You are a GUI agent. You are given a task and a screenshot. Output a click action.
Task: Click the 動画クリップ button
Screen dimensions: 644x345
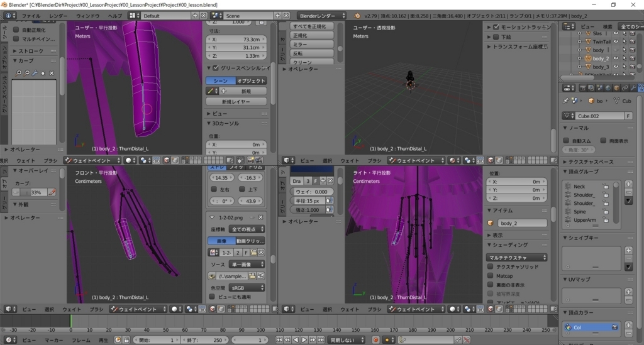pyautogui.click(x=250, y=241)
